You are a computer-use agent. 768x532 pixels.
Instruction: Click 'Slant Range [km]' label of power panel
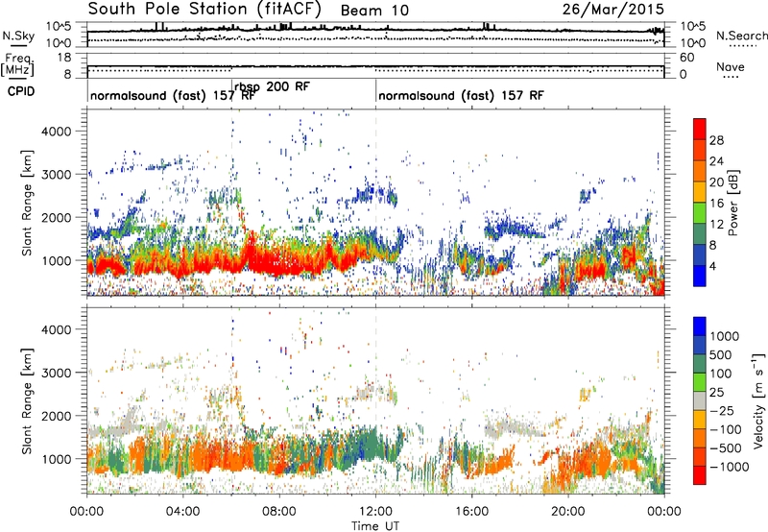point(27,203)
